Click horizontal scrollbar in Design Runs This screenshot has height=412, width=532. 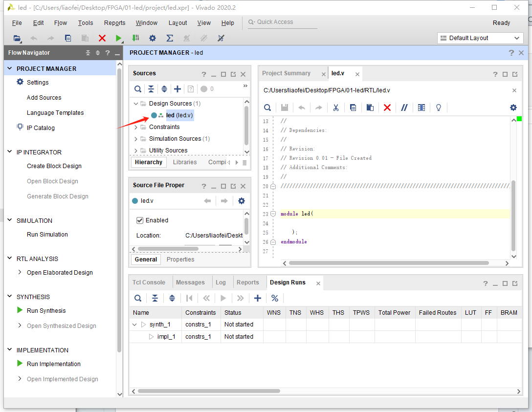click(x=209, y=391)
